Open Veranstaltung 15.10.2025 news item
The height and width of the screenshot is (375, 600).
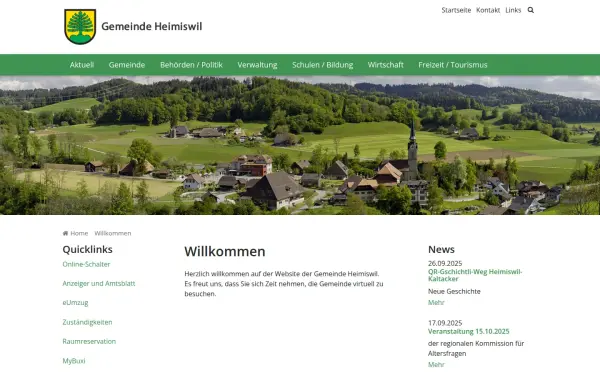[x=468, y=331]
